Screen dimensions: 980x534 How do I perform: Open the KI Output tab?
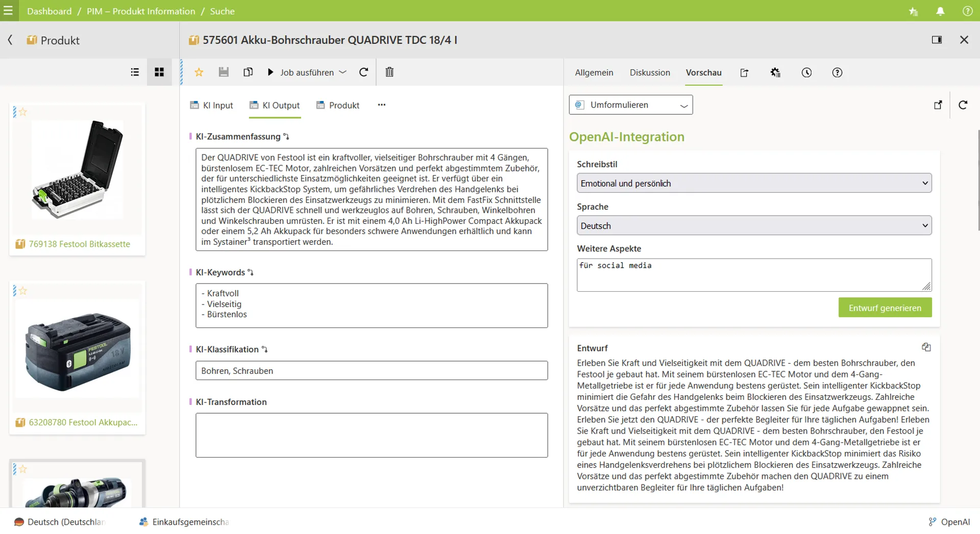coord(275,105)
